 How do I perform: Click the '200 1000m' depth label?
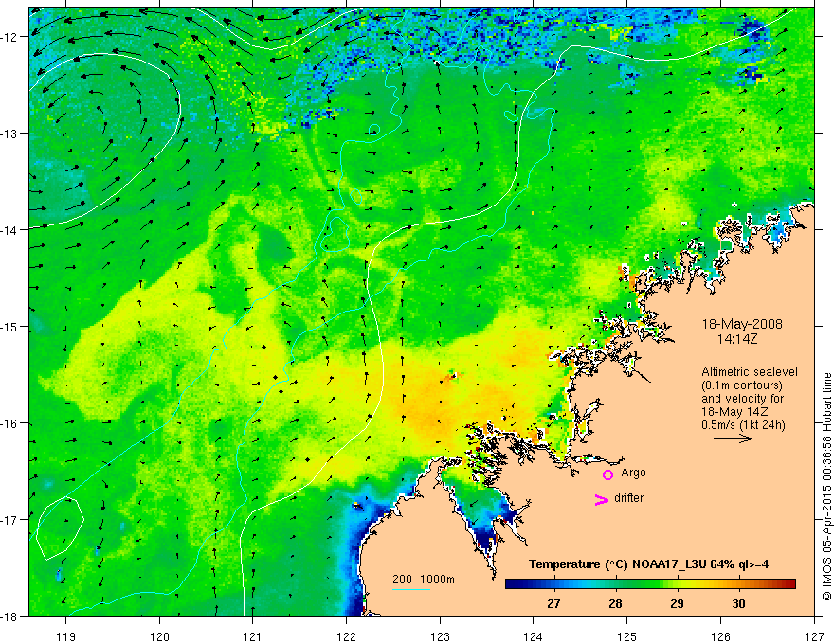coord(424,580)
